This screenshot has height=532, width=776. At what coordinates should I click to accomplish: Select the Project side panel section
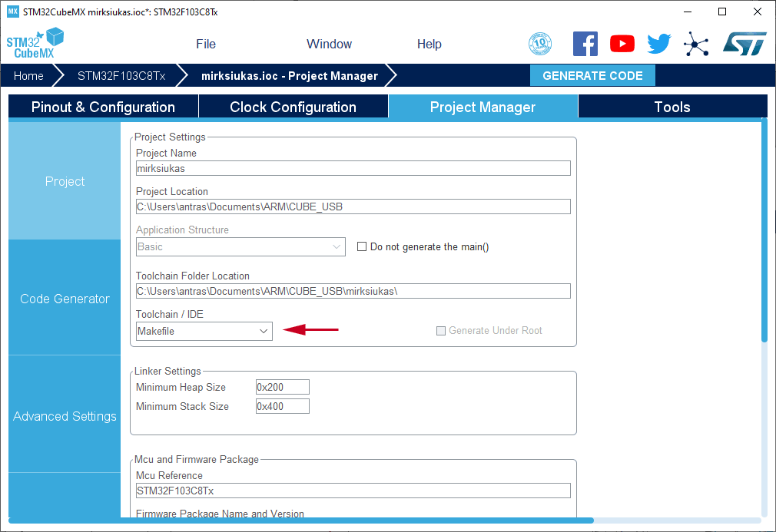(65, 181)
